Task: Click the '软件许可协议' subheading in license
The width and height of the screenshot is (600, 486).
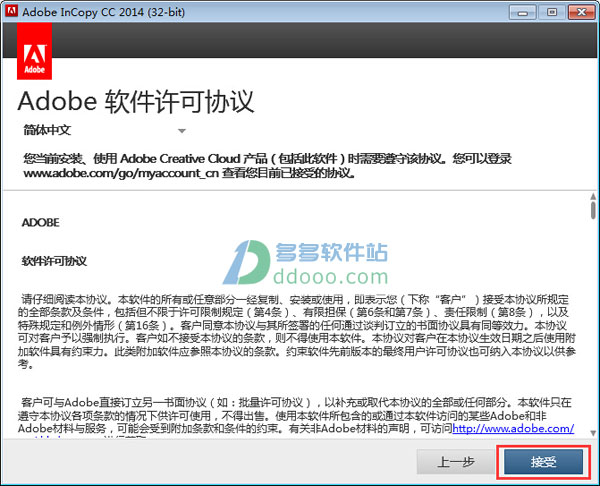Action: (54, 261)
